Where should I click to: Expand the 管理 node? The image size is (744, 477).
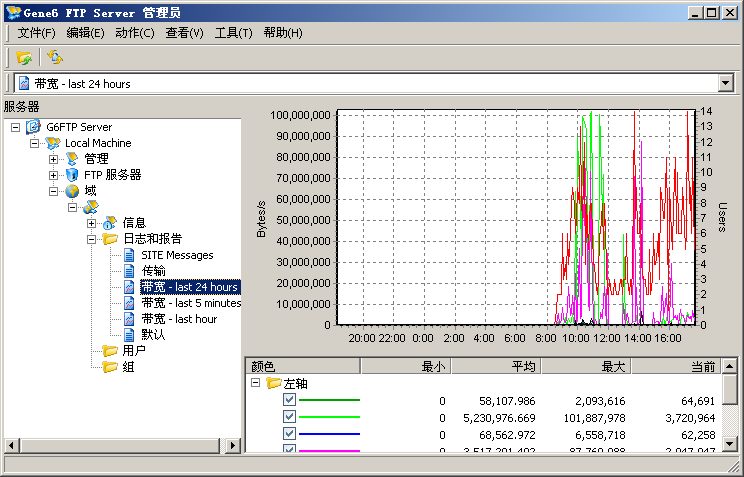click(x=54, y=159)
